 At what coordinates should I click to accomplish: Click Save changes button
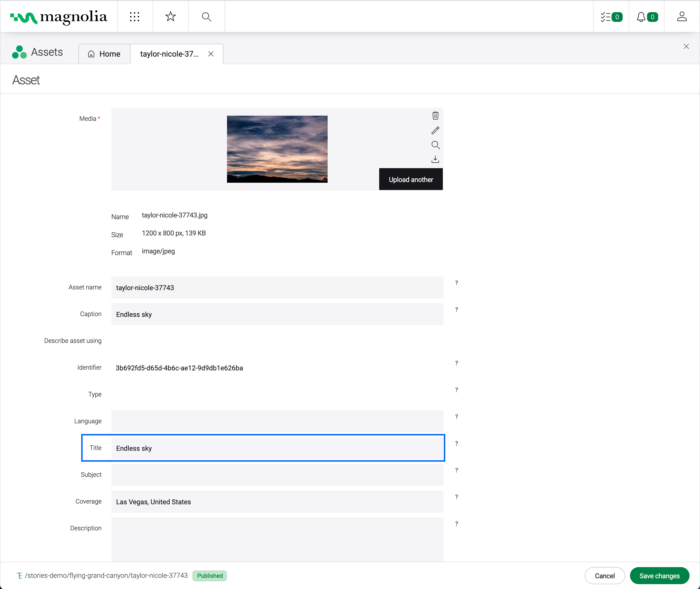[659, 576]
